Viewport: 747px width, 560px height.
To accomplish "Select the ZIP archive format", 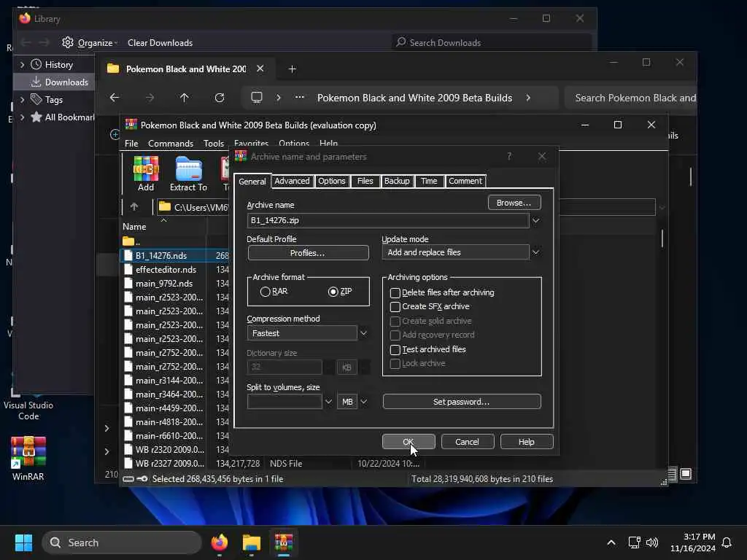I will pos(333,292).
